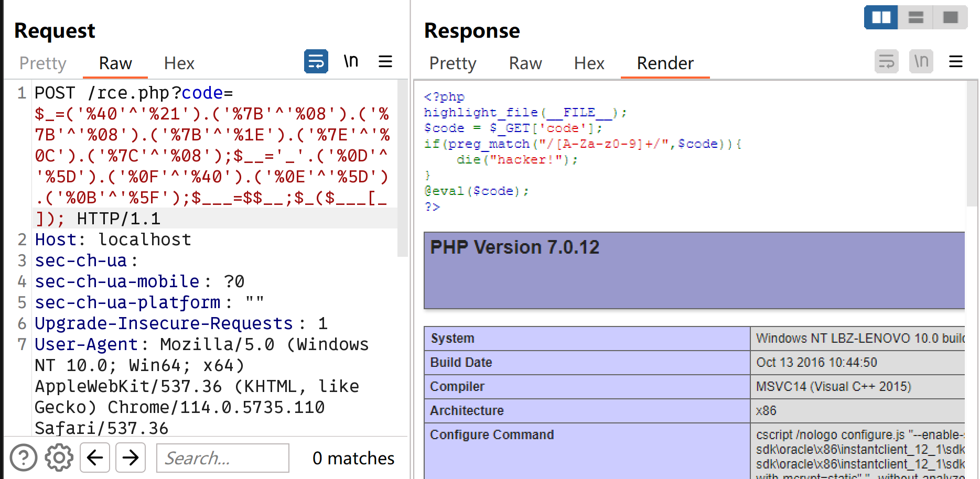Toggle non-printable characters in Request panel
This screenshot has height=479, width=980.
(x=351, y=61)
